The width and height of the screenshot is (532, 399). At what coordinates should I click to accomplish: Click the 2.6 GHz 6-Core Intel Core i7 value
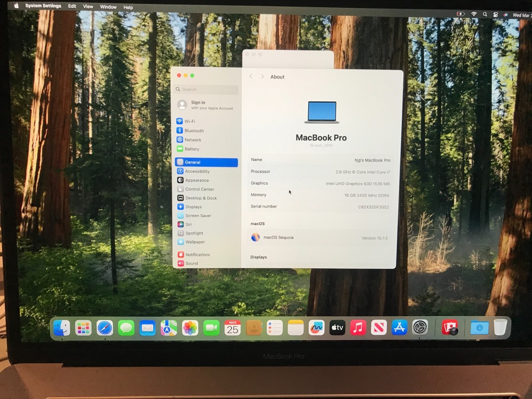pos(363,172)
